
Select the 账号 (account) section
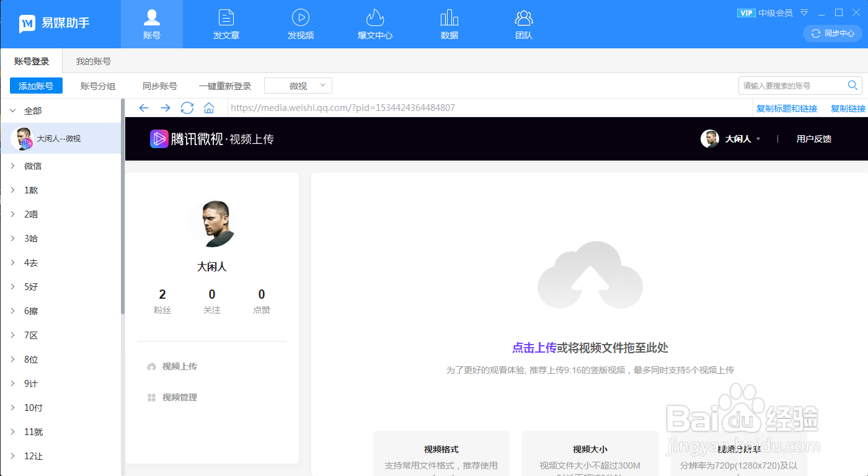point(151,24)
